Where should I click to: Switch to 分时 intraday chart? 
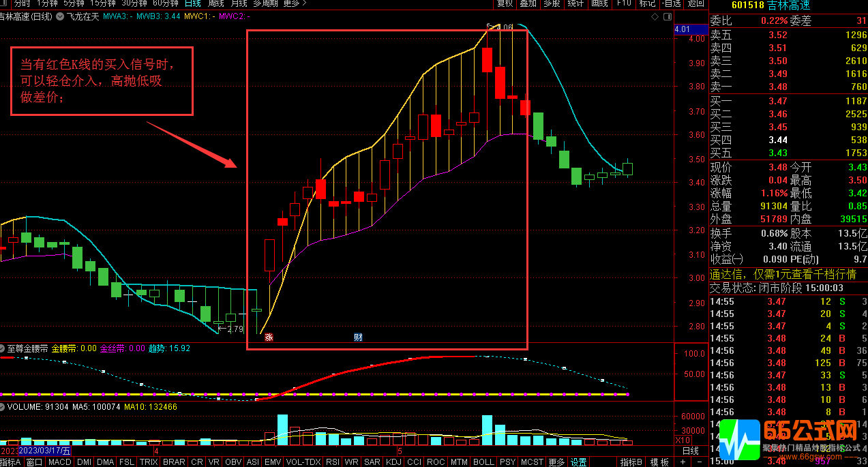23,3
